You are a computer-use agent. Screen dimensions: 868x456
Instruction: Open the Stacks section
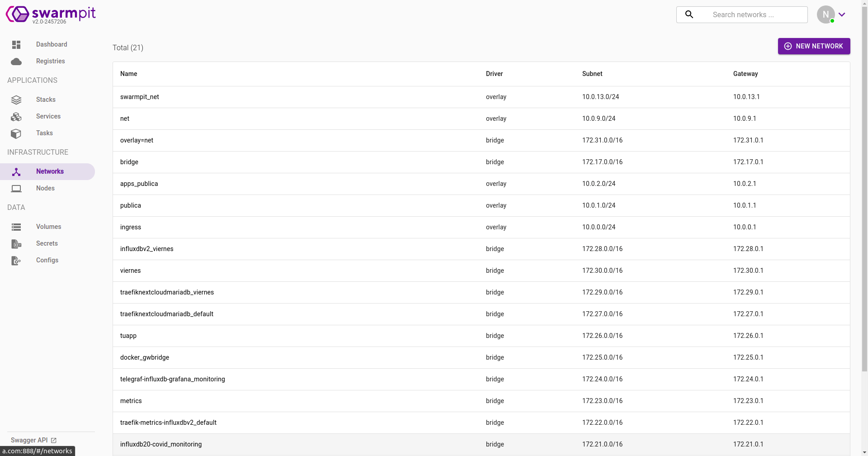coord(47,100)
